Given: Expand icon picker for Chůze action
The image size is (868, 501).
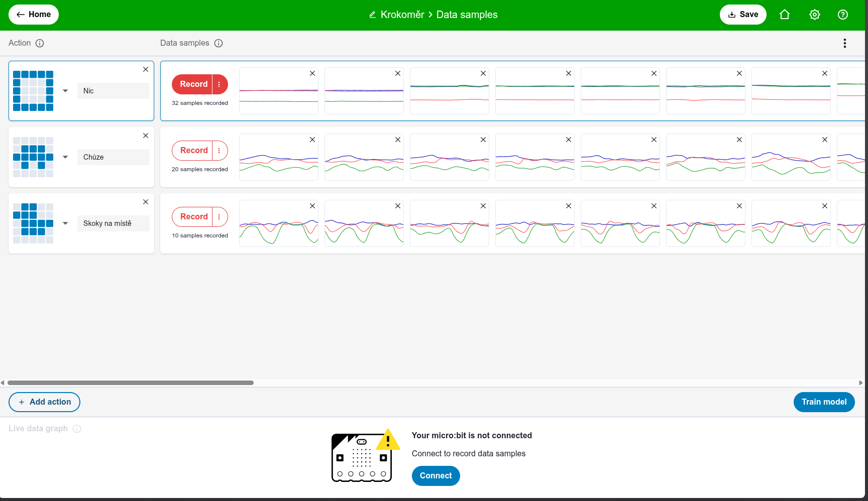Looking at the screenshot, I should point(65,157).
